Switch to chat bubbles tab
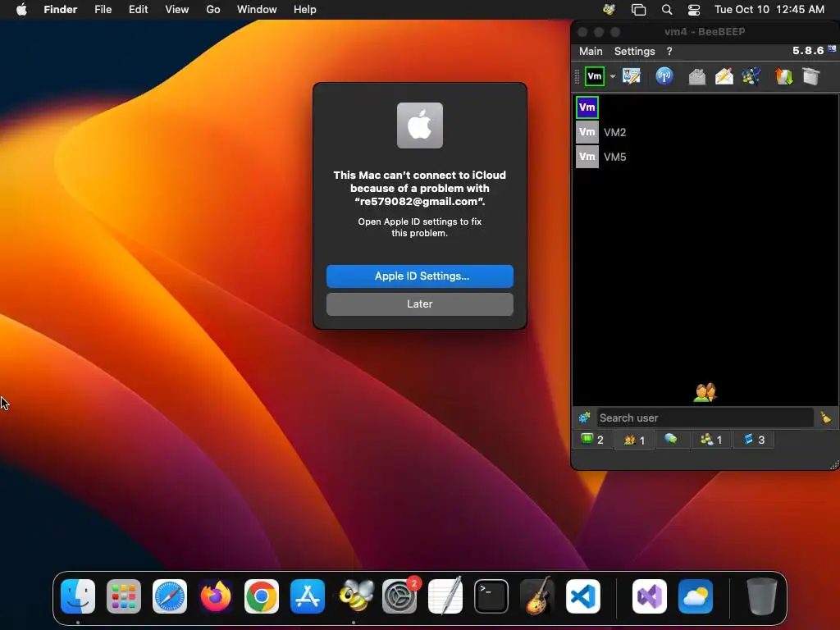 pyautogui.click(x=671, y=440)
